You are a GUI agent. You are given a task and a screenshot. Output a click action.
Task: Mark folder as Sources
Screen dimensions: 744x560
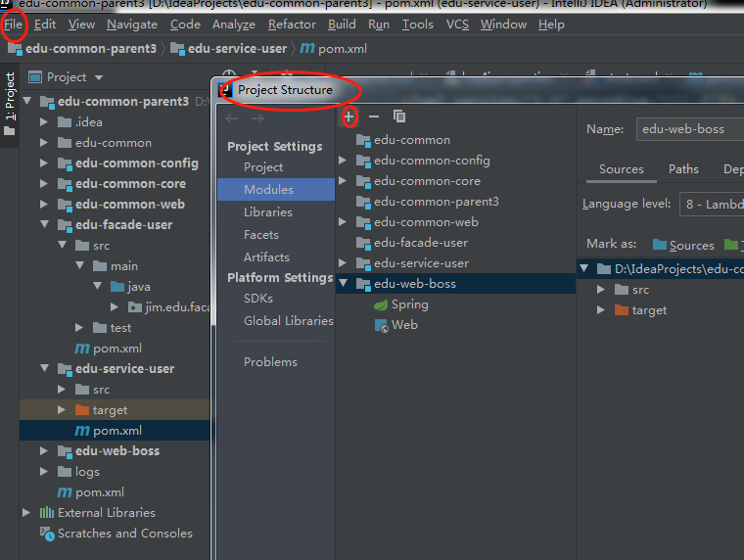pos(683,245)
